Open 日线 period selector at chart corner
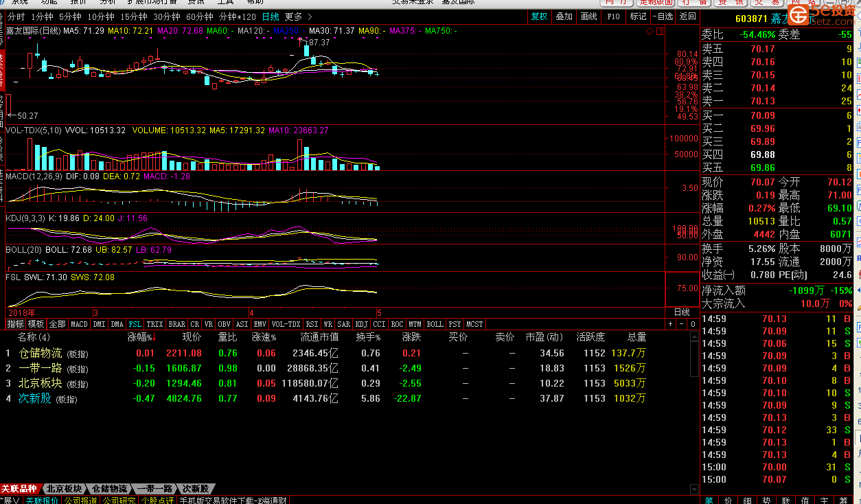 [x=681, y=312]
